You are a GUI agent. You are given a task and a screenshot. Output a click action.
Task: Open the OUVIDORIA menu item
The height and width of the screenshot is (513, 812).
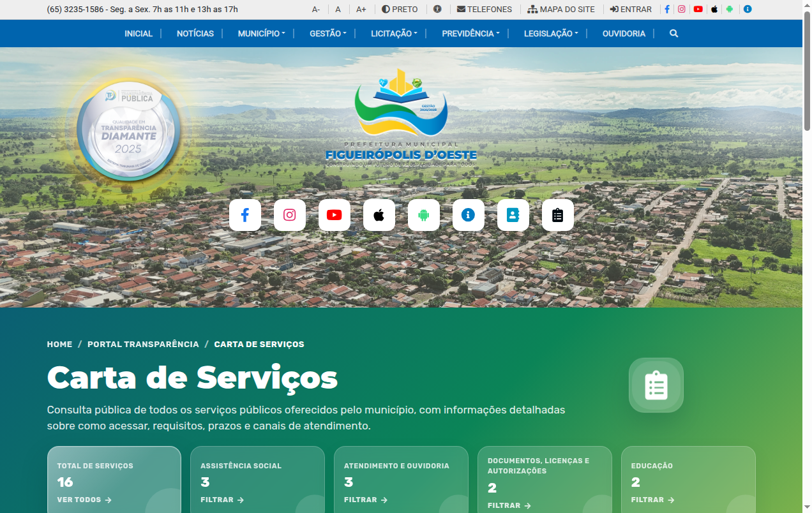(x=624, y=34)
